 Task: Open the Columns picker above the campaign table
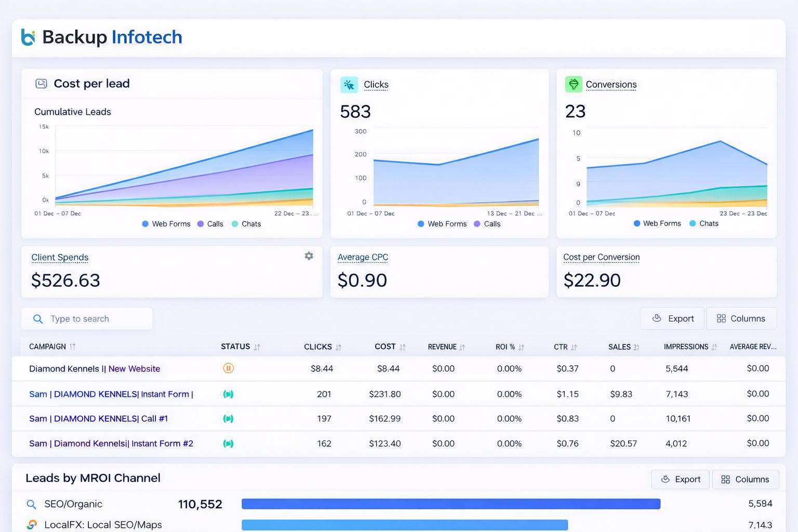[741, 318]
